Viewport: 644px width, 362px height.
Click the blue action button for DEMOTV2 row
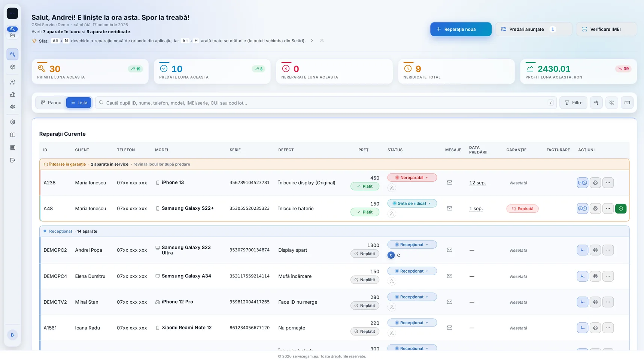(583, 302)
